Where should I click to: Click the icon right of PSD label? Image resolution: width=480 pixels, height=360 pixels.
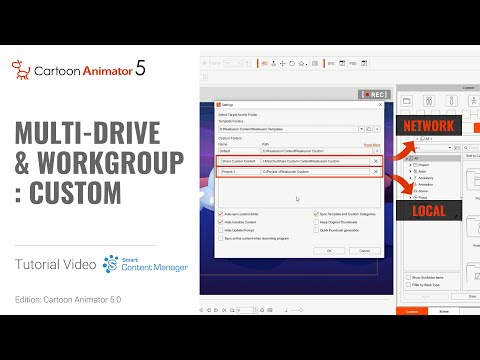click(364, 63)
